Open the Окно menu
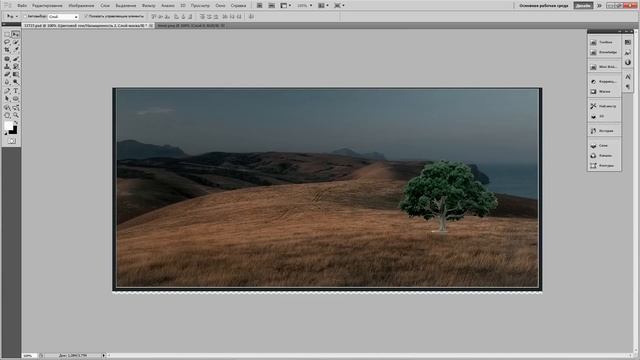 point(220,6)
